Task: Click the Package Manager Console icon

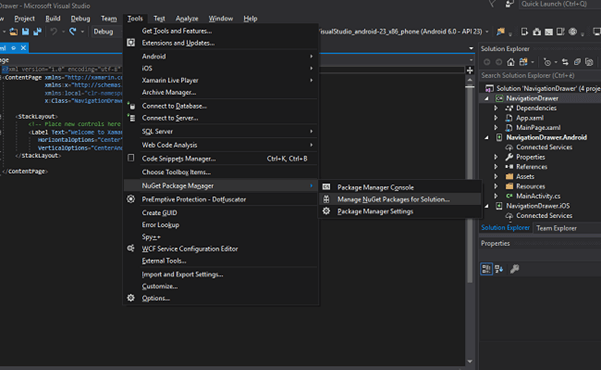Action: tap(326, 187)
